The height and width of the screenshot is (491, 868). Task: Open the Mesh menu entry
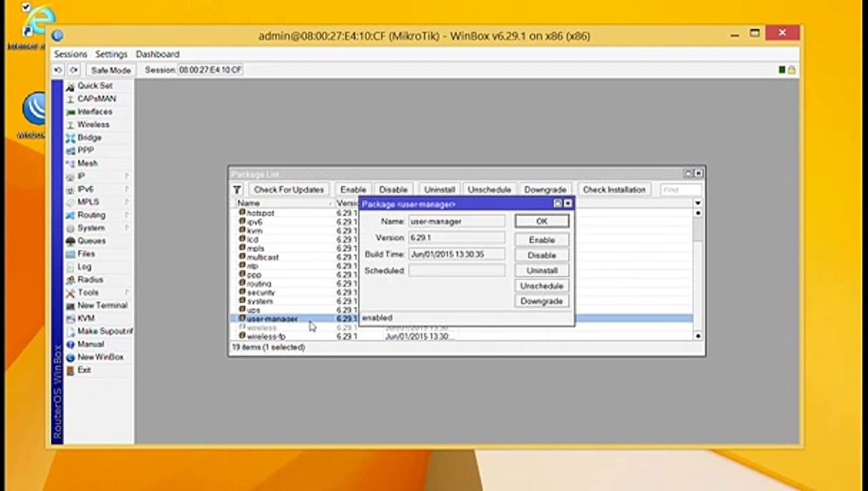[x=87, y=164]
